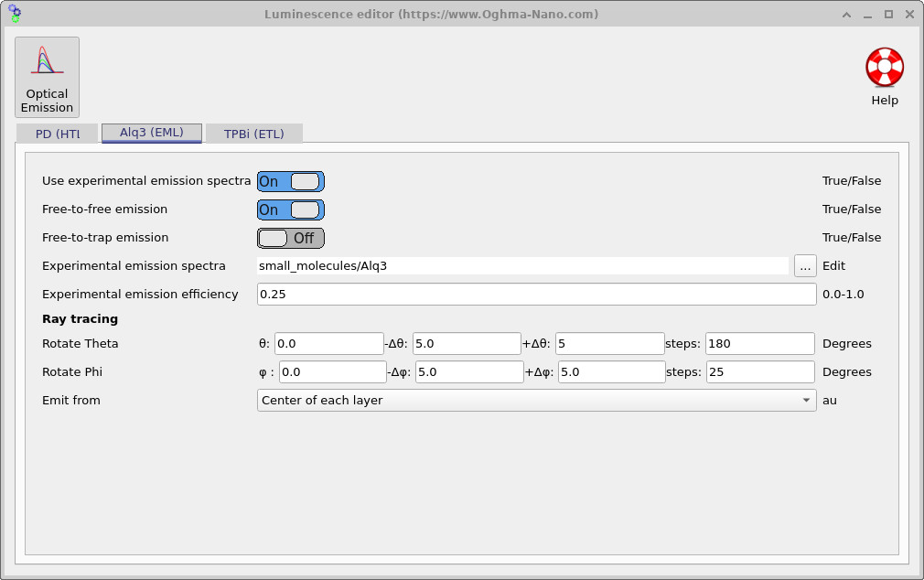This screenshot has height=580, width=924.
Task: Switch to the TPBi (ETL) tab
Action: click(x=255, y=133)
